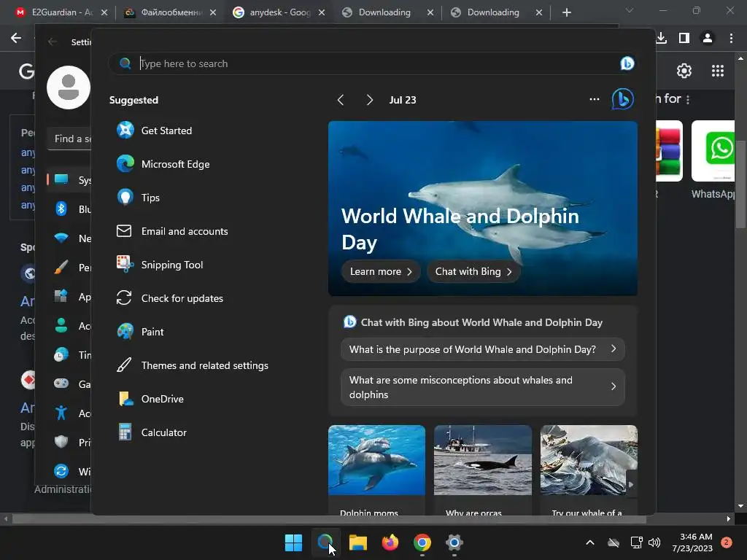747x560 pixels.
Task: Open notification badge on taskbar
Action: (727, 542)
